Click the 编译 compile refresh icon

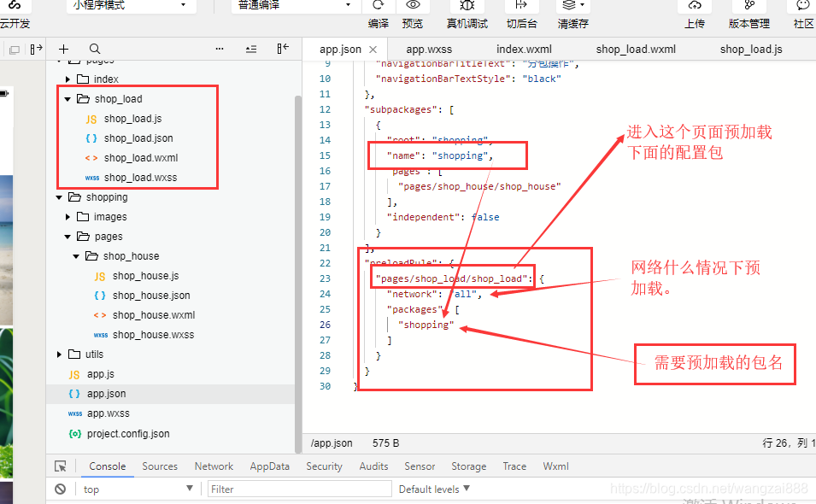[379, 5]
